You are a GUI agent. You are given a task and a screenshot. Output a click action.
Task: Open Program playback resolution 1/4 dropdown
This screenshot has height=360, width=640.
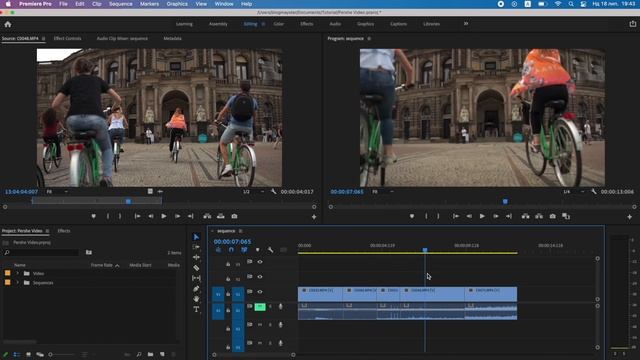point(573,191)
